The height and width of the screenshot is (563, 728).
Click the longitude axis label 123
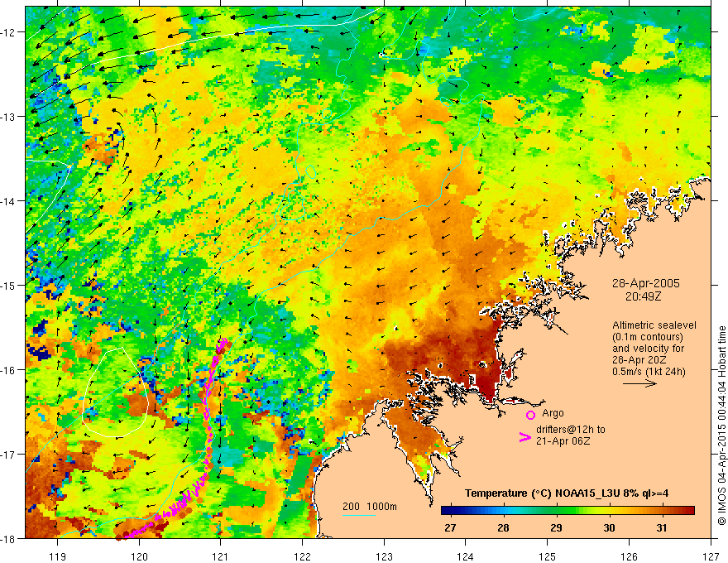[x=384, y=556]
